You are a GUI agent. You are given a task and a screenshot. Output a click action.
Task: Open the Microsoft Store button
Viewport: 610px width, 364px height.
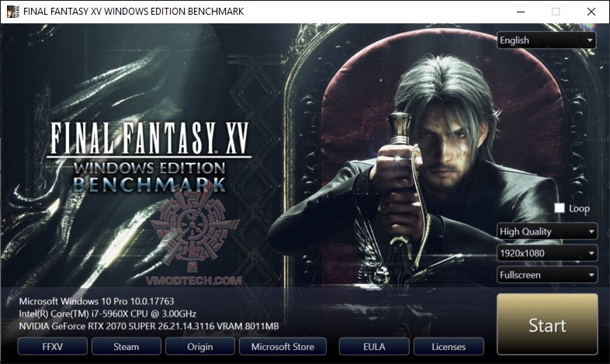point(282,346)
